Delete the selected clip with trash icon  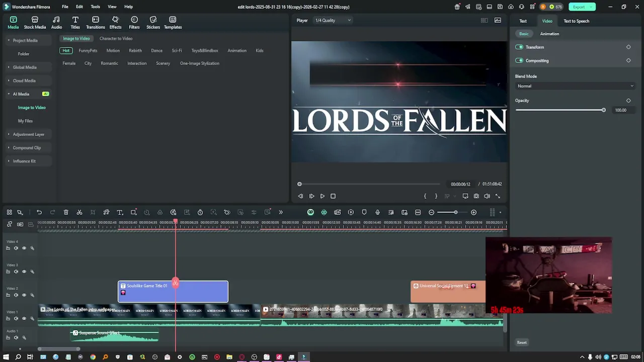coord(66,212)
